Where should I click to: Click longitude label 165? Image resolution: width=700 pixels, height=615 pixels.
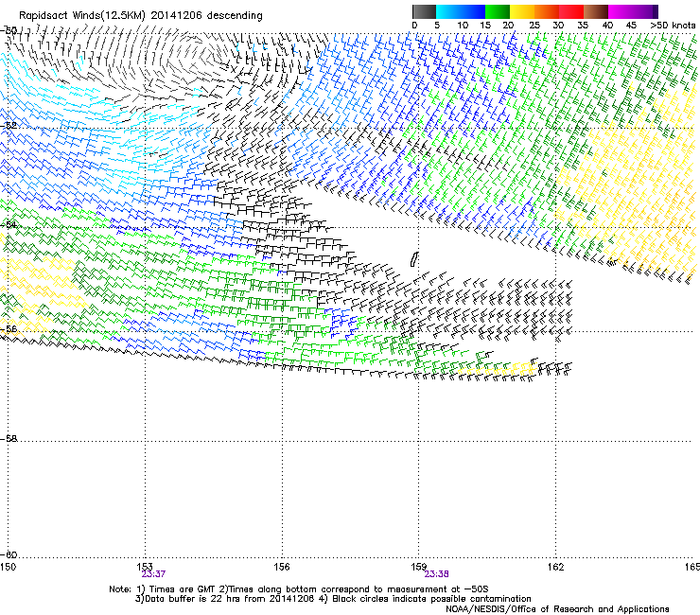692,567
